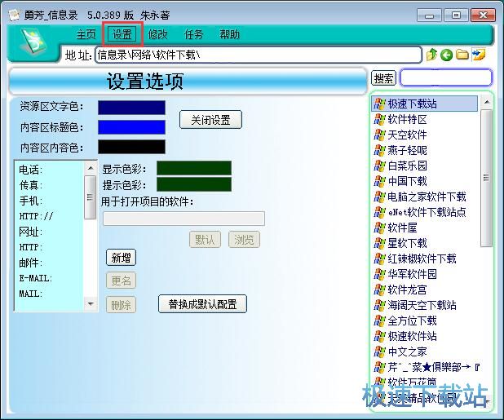Viewport: 504px width, 420px height.
Task: Pick the 显示色彩 color swatch
Action: pyautogui.click(x=194, y=168)
